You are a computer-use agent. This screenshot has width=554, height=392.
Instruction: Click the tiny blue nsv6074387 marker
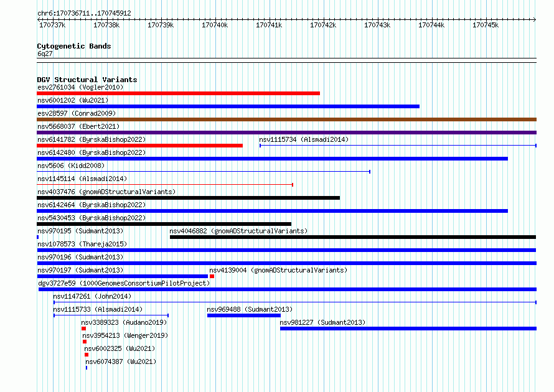(87, 368)
